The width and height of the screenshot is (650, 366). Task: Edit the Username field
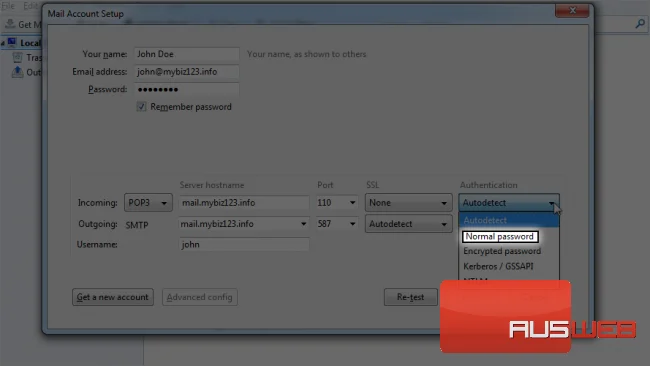click(244, 245)
